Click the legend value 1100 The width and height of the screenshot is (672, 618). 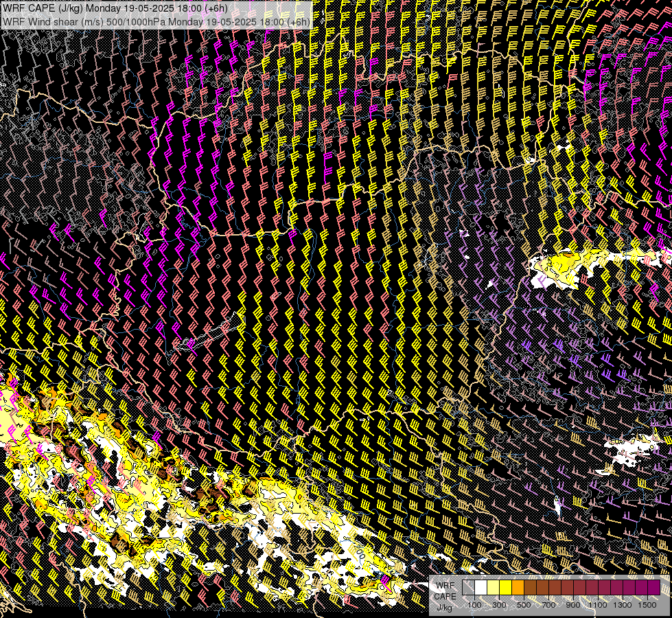click(x=598, y=605)
